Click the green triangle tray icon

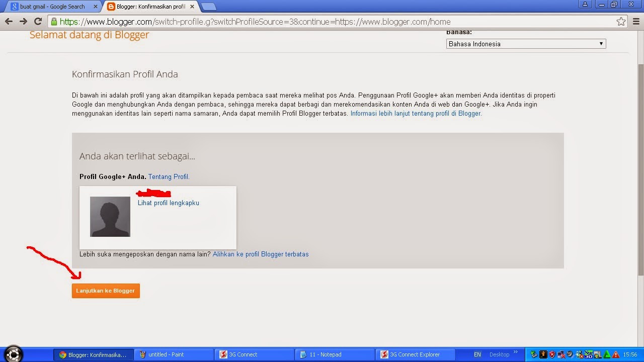607,354
